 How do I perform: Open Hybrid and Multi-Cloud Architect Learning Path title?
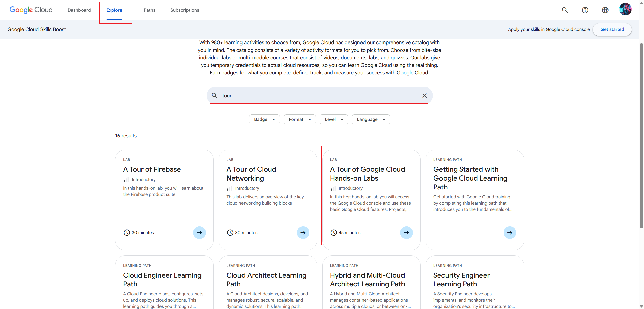point(368,280)
